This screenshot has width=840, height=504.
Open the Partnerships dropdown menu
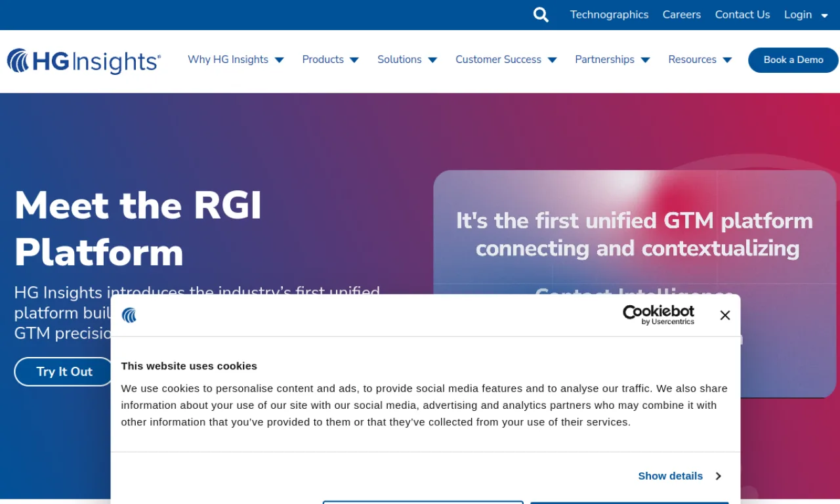click(612, 60)
